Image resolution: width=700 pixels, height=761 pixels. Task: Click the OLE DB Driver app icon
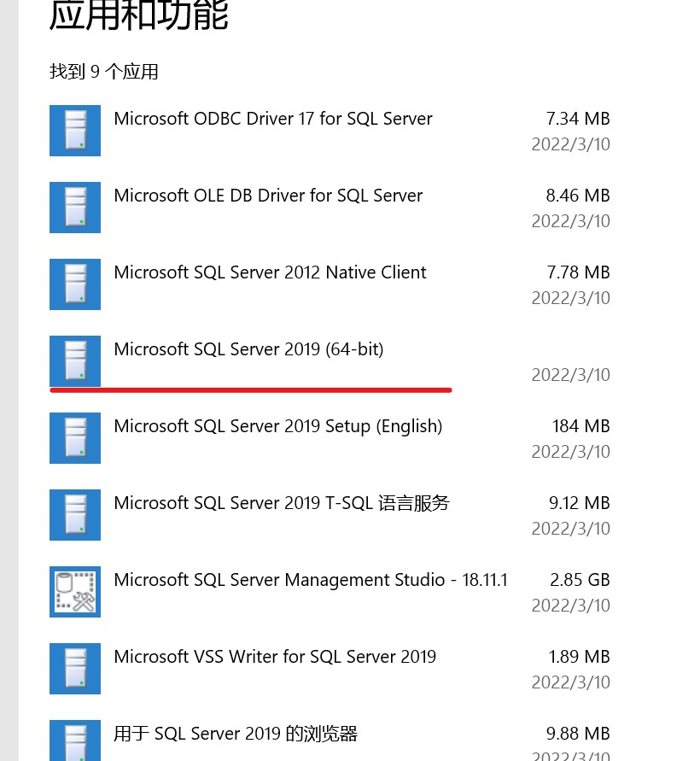pyautogui.click(x=75, y=208)
